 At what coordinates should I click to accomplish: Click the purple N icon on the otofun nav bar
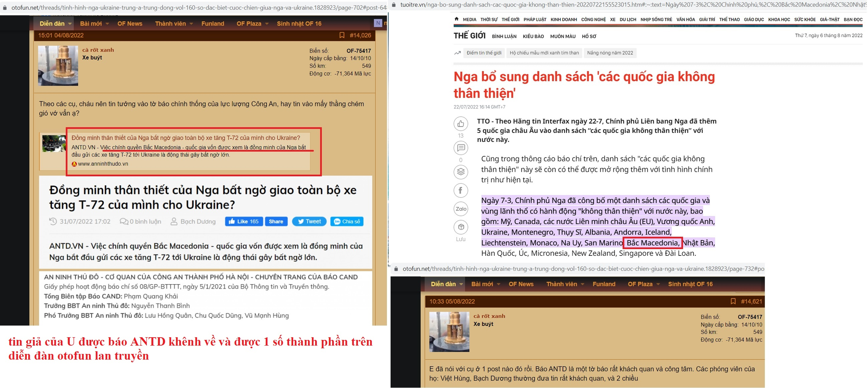378,23
